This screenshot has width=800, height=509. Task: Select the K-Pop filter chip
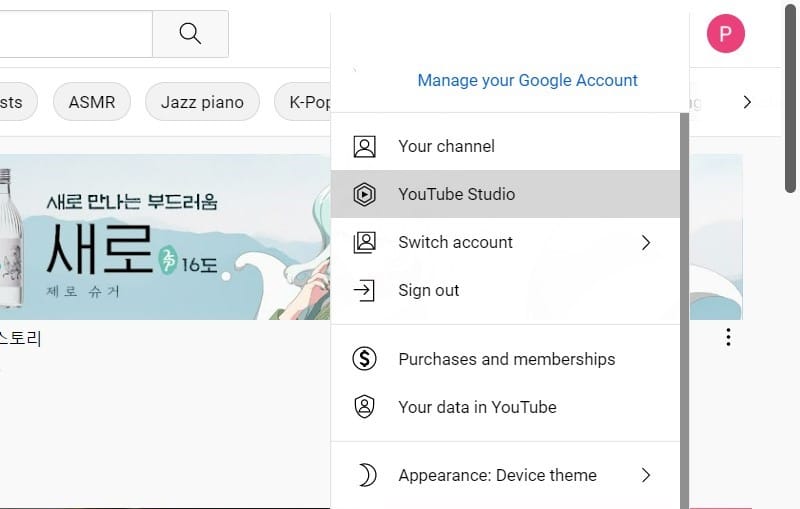click(x=303, y=102)
